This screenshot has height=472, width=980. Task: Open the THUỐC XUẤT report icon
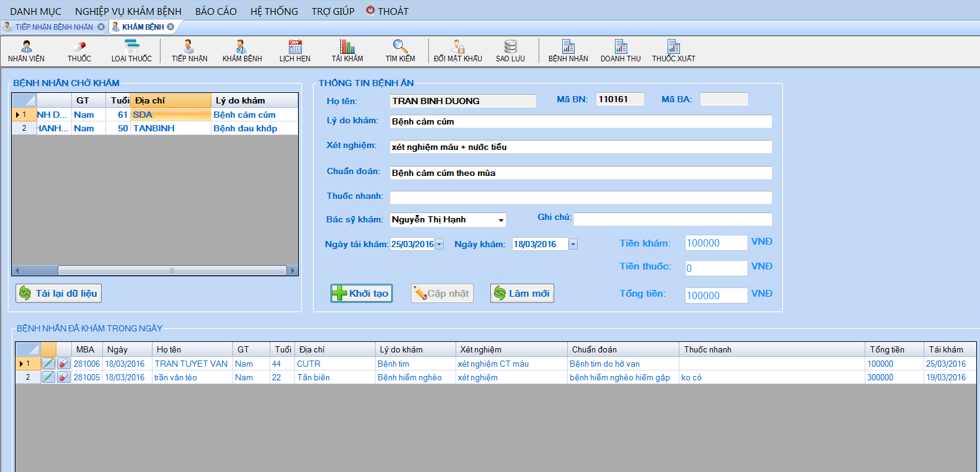coord(673,51)
